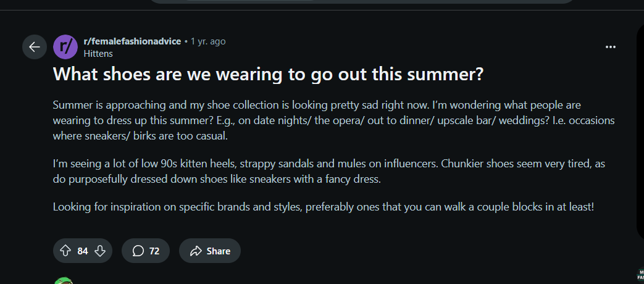Click the 72 comments count
The width and height of the screenshot is (644, 284).
154,251
